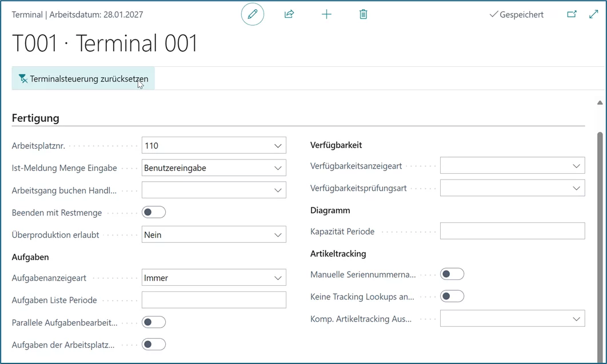Click the expand to full screen icon
The height and width of the screenshot is (364, 607).
point(594,14)
